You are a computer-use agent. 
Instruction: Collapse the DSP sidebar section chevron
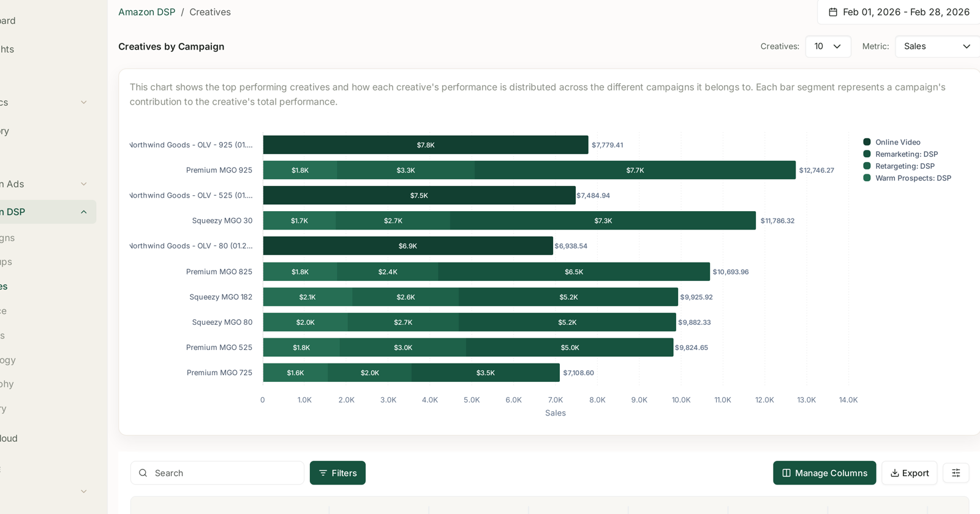(x=84, y=212)
